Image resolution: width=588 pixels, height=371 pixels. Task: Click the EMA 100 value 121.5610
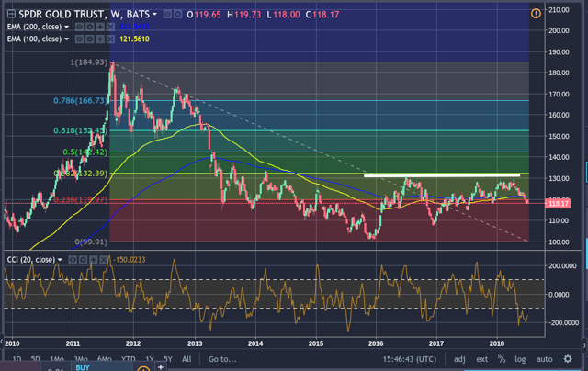134,39
